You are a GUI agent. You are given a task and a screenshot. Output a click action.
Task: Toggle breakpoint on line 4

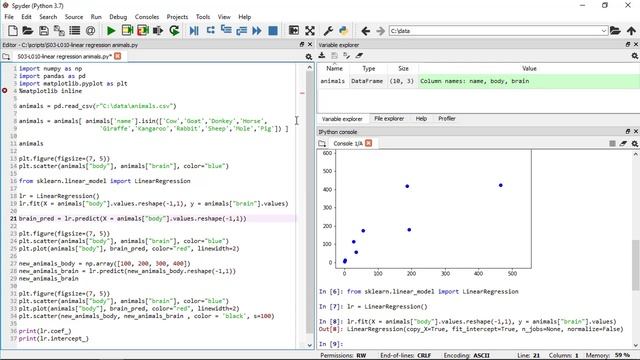point(5,91)
